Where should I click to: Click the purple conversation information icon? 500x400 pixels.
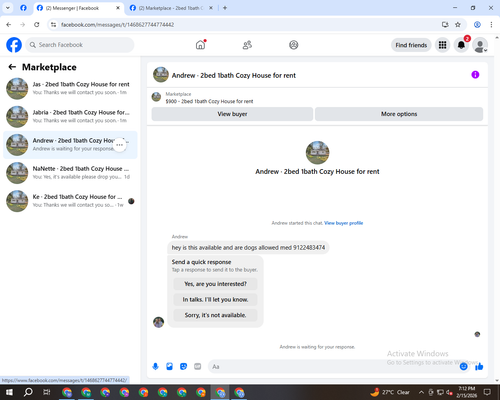(x=475, y=75)
